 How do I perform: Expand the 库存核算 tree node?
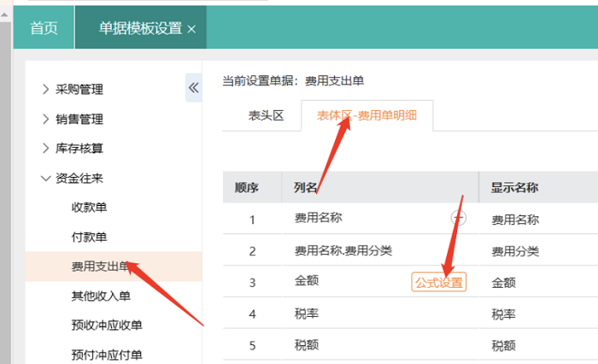46,148
